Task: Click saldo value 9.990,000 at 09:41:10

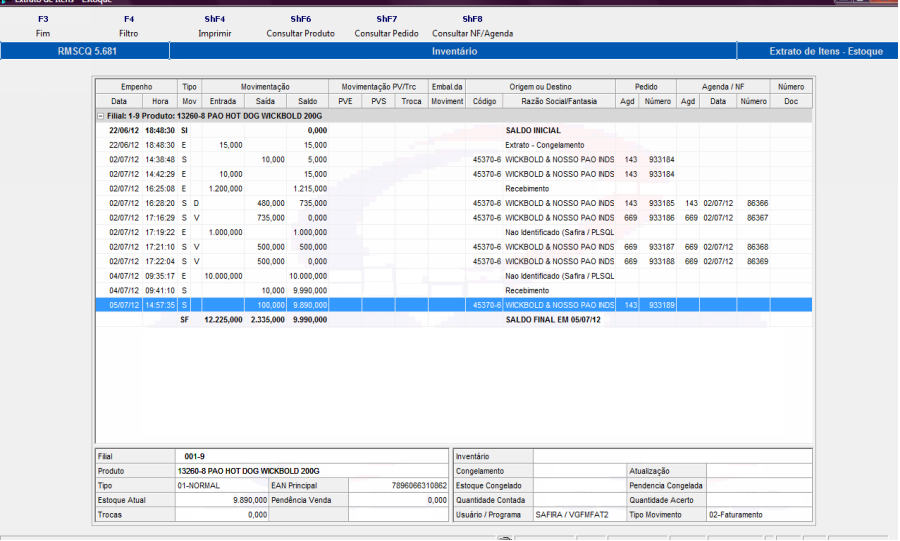Action: pyautogui.click(x=310, y=290)
